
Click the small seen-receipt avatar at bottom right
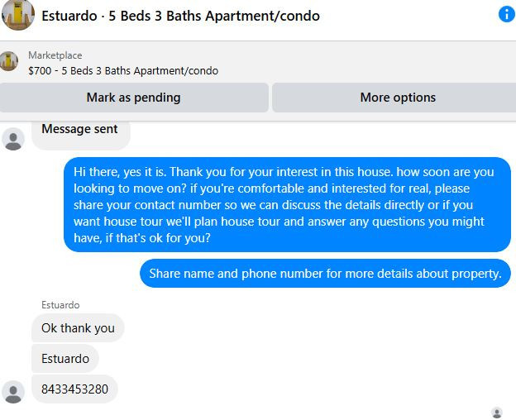tap(497, 413)
